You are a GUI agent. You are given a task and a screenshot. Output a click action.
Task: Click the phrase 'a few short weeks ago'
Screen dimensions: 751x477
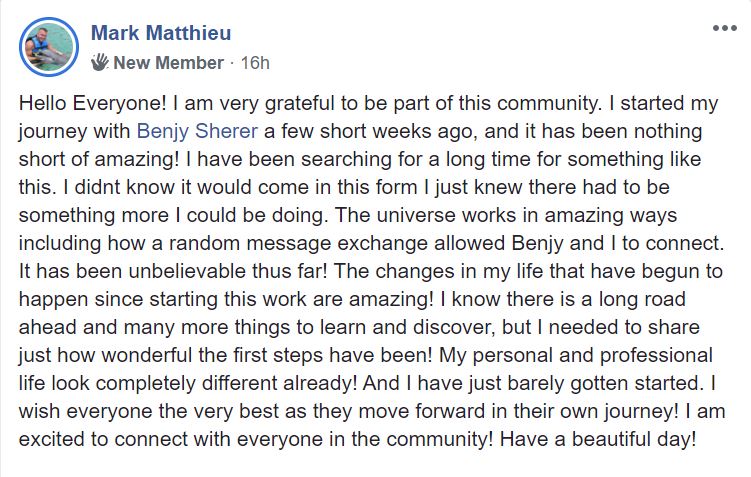371,131
